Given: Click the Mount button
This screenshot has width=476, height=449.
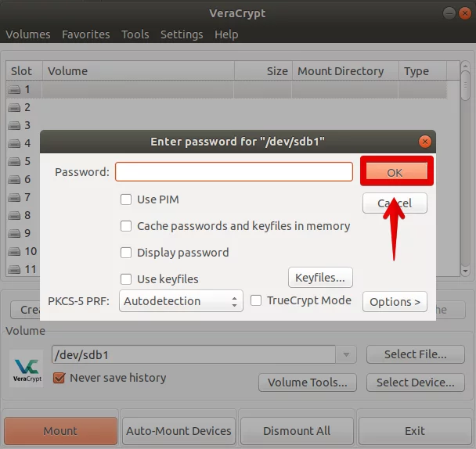Looking at the screenshot, I should click(x=60, y=431).
